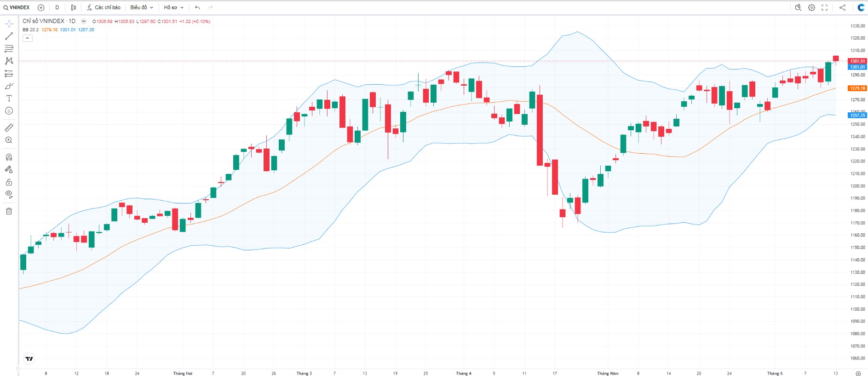Screen dimensions: 868x376
Task: Select the ruler measure tool
Action: (9, 127)
